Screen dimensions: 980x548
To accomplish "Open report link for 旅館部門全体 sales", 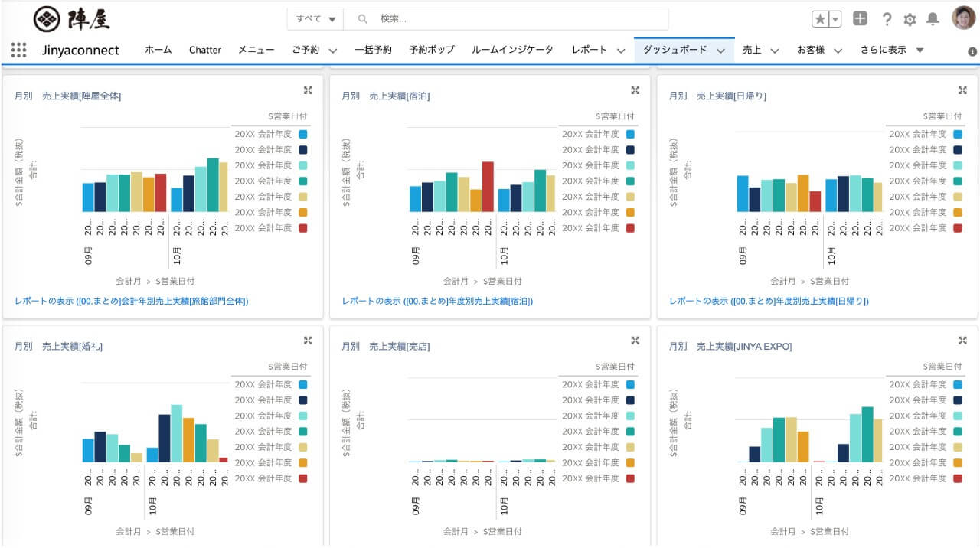I will pos(132,302).
